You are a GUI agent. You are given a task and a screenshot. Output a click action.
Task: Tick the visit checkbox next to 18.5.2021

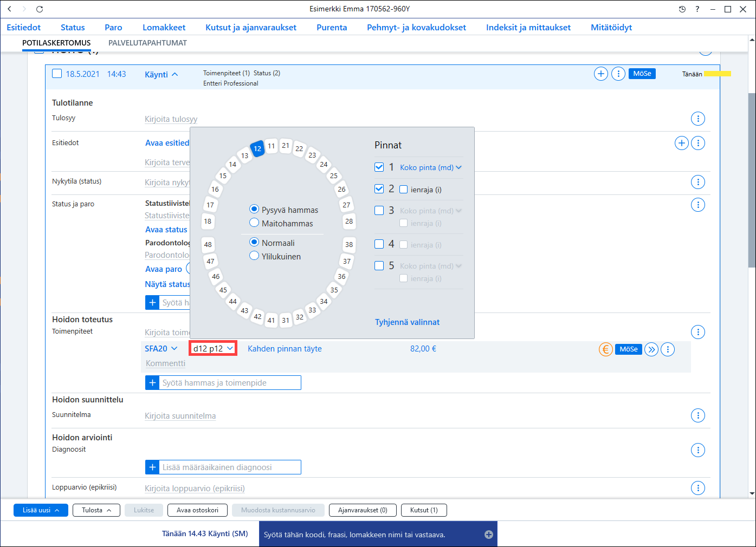[57, 74]
